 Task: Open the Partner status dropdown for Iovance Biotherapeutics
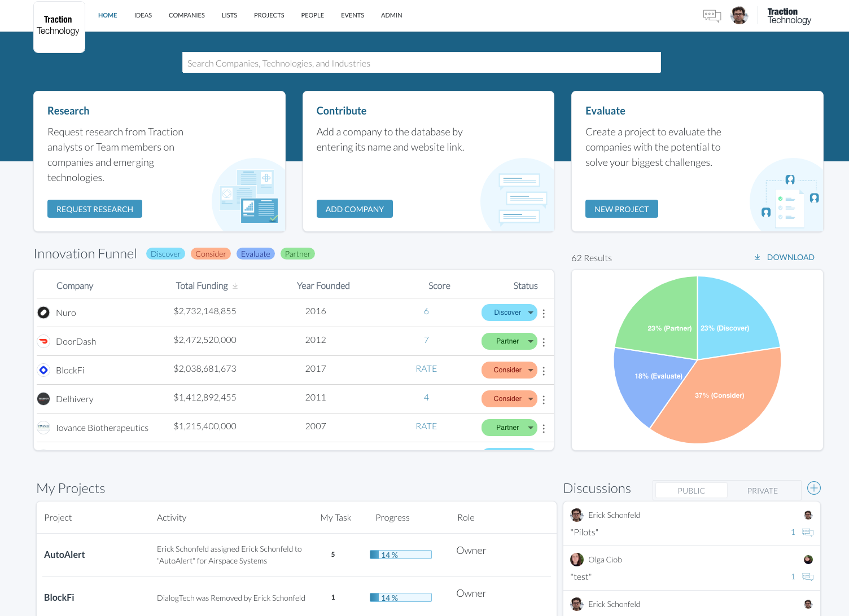(x=509, y=428)
